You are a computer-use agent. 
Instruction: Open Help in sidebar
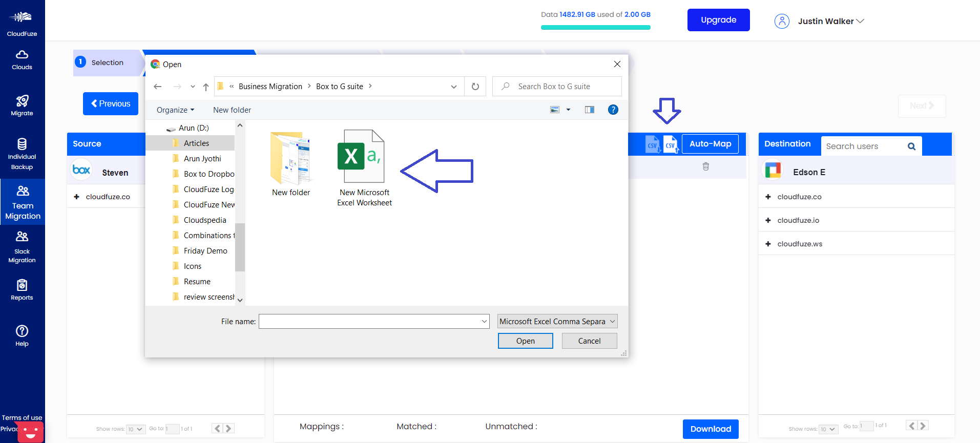22,336
